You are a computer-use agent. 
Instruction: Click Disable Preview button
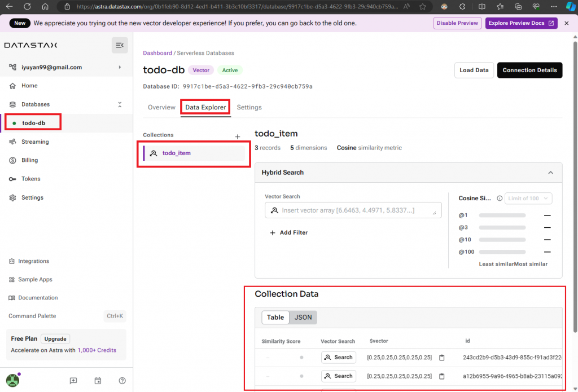pyautogui.click(x=457, y=23)
